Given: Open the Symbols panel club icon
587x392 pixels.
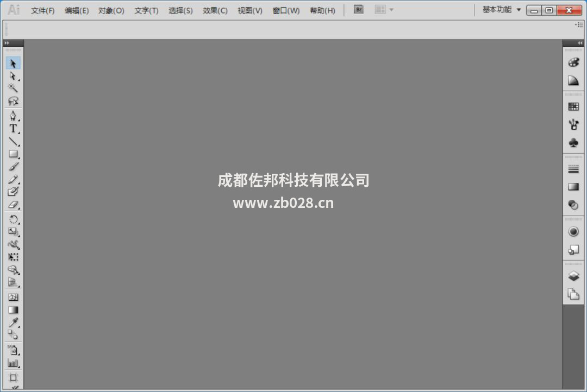Looking at the screenshot, I should click(573, 142).
